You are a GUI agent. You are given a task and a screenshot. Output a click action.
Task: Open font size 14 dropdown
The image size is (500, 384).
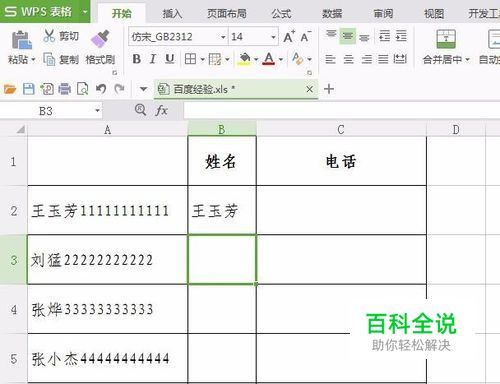click(273, 37)
